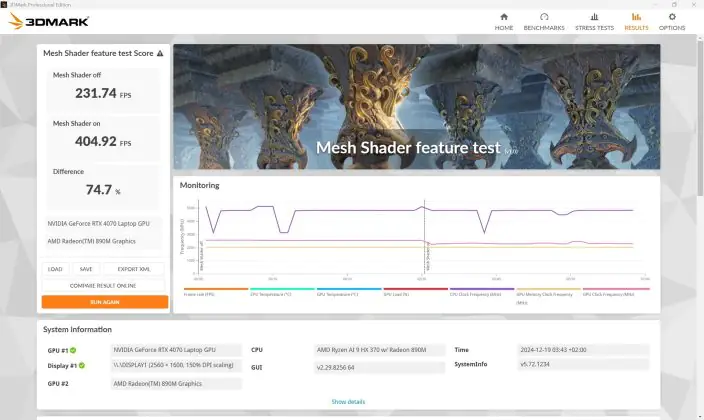Click the GPU #1 value field

pos(176,350)
